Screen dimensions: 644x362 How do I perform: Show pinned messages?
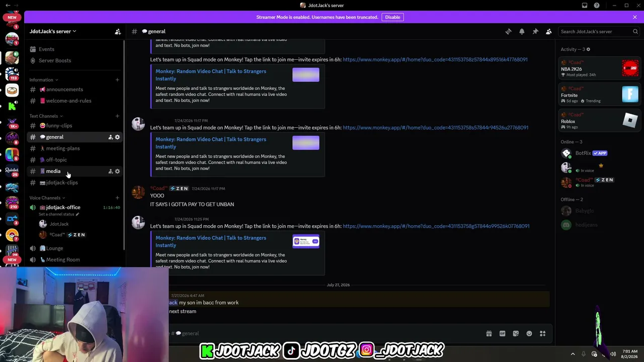[535, 31]
